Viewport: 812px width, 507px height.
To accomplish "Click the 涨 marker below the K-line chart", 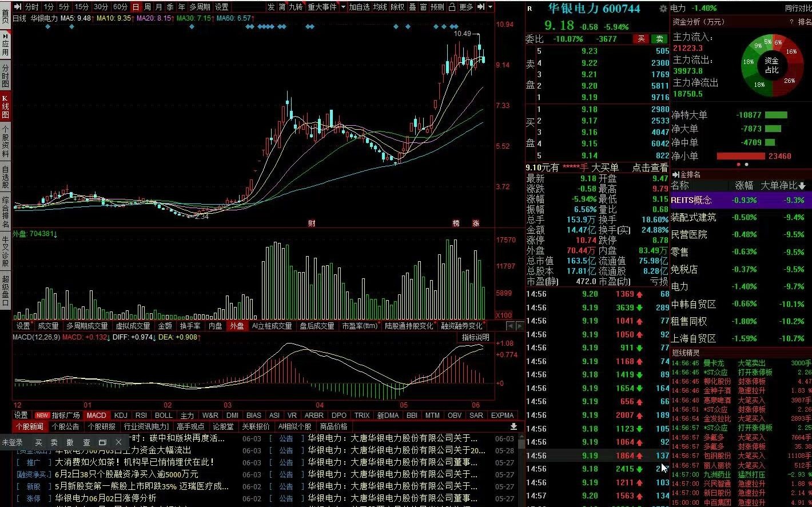I will pos(476,223).
